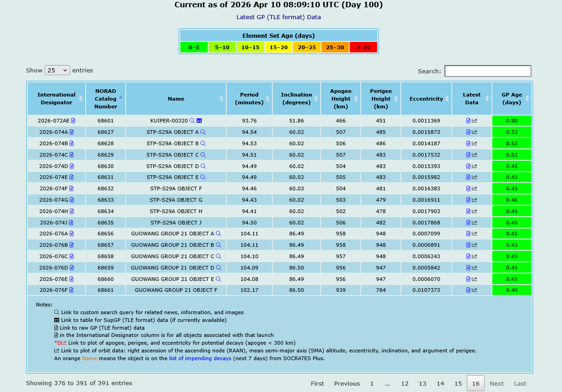Open raw GP data icon for STP-S29A OBJECT C
This screenshot has height=392, width=562.
pyautogui.click(x=468, y=155)
